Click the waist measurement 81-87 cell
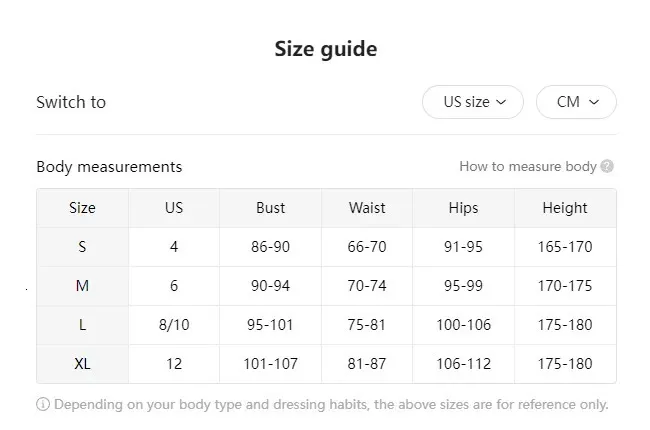The height and width of the screenshot is (430, 650). (x=367, y=364)
